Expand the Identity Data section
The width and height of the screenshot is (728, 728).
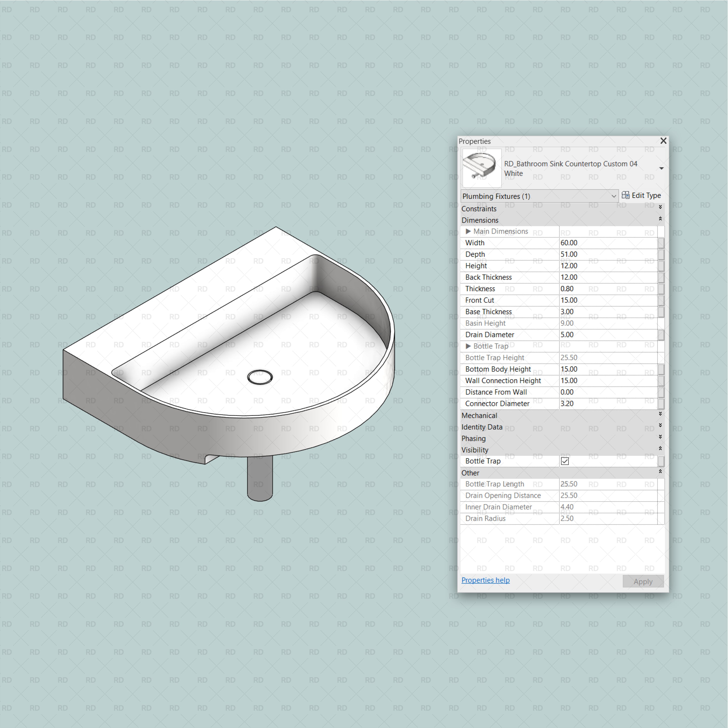coord(660,426)
